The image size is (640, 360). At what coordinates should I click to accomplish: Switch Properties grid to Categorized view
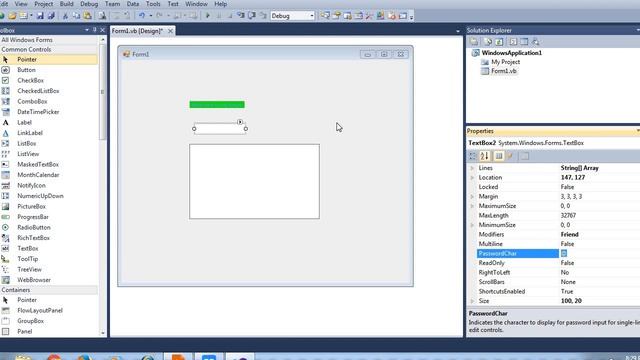473,156
